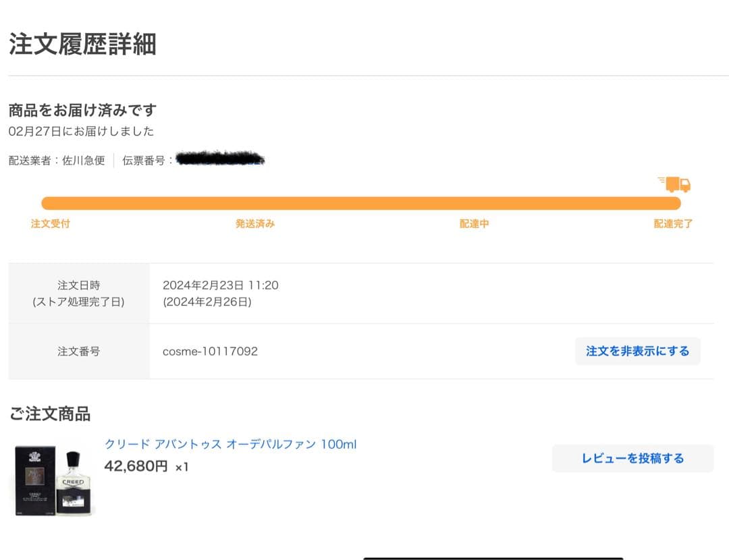Hide this order with 注文を非表示にする
This screenshot has height=560, width=729.
tap(638, 351)
